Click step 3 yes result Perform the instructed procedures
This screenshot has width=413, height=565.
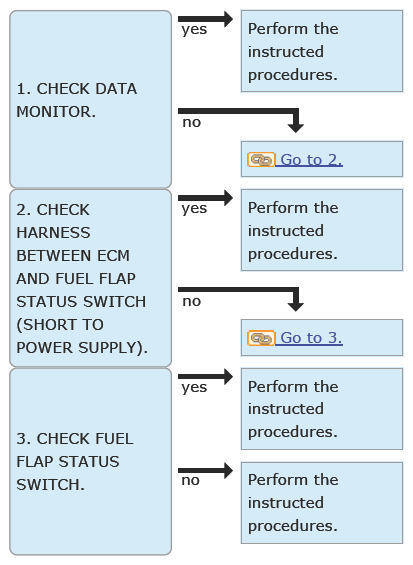click(322, 409)
